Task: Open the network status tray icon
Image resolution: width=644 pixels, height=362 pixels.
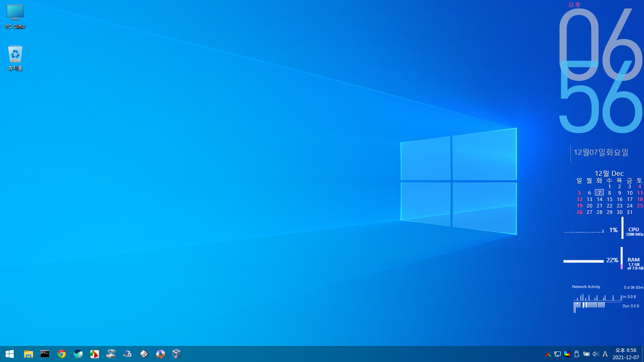Action: pos(557,354)
